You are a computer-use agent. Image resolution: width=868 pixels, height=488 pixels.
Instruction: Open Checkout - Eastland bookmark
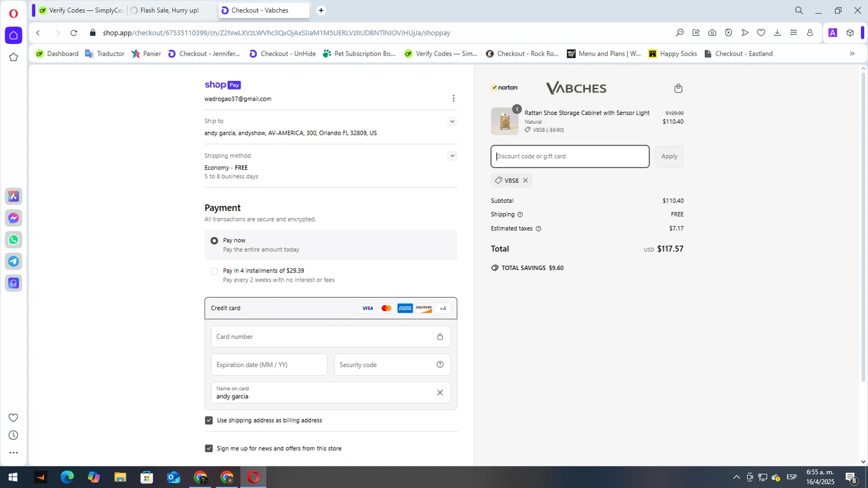coord(738,54)
